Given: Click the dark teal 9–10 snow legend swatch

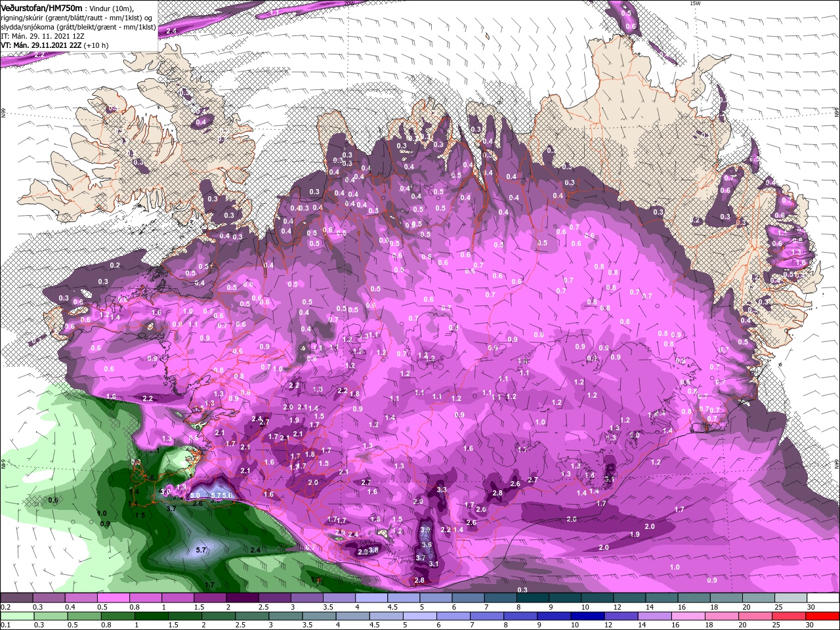Looking at the screenshot, I should 564,598.
